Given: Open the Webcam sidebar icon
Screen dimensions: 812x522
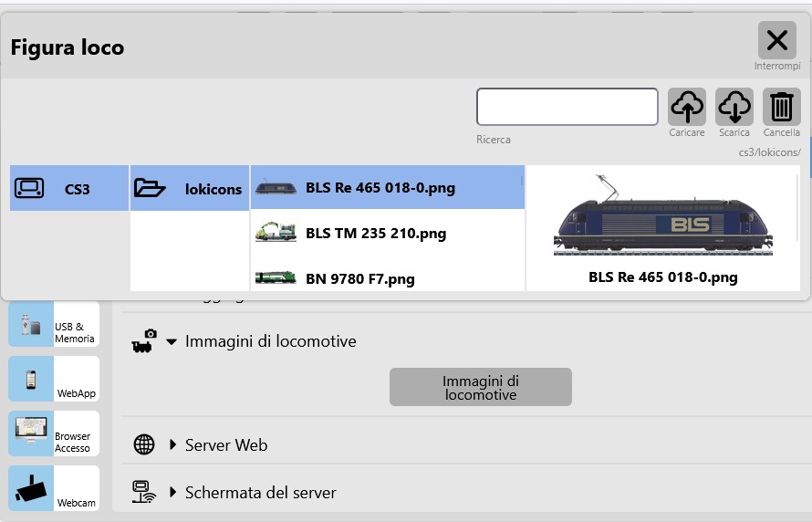Looking at the screenshot, I should [x=54, y=488].
